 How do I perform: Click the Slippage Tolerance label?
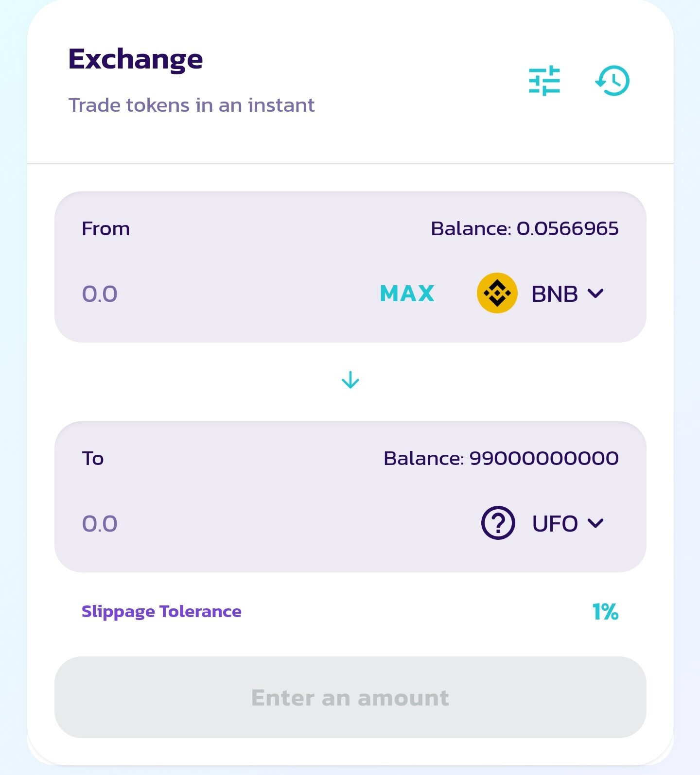[x=161, y=611]
